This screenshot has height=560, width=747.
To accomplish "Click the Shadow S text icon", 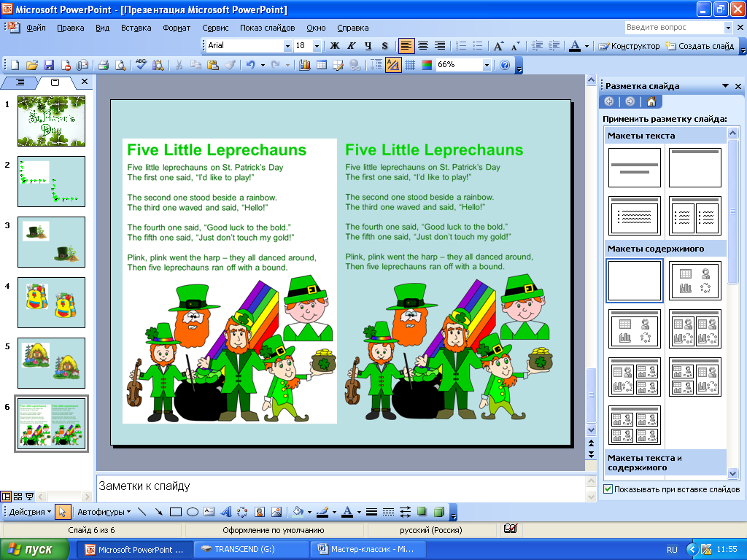I will (x=385, y=46).
